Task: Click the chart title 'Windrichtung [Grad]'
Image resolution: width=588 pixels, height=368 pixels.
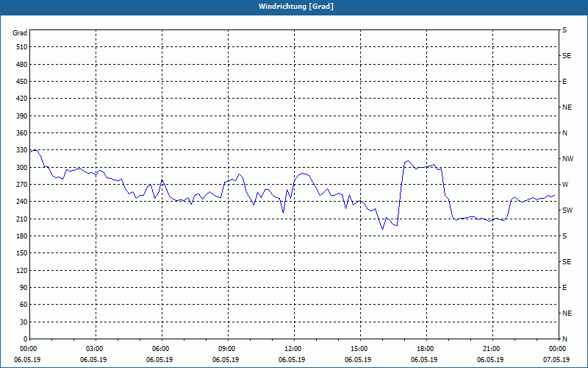Action: (296, 7)
